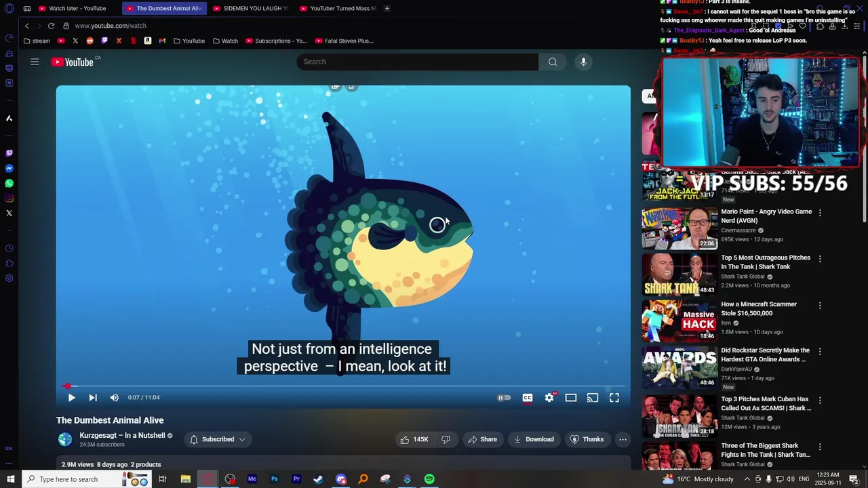Image resolution: width=868 pixels, height=488 pixels.
Task: Switch to the Watch later - YouTube tab
Action: [72, 8]
